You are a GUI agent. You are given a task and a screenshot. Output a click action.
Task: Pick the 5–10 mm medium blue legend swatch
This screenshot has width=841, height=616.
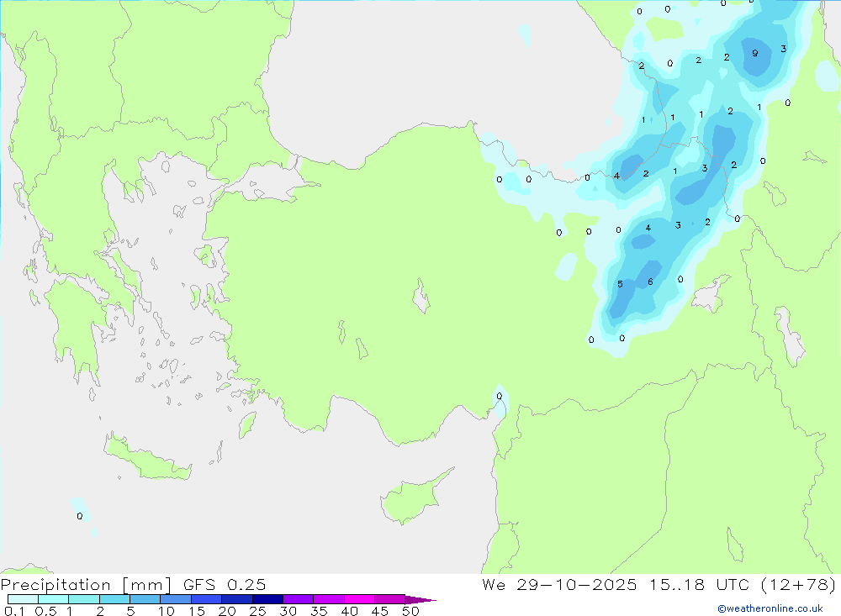click(145, 599)
